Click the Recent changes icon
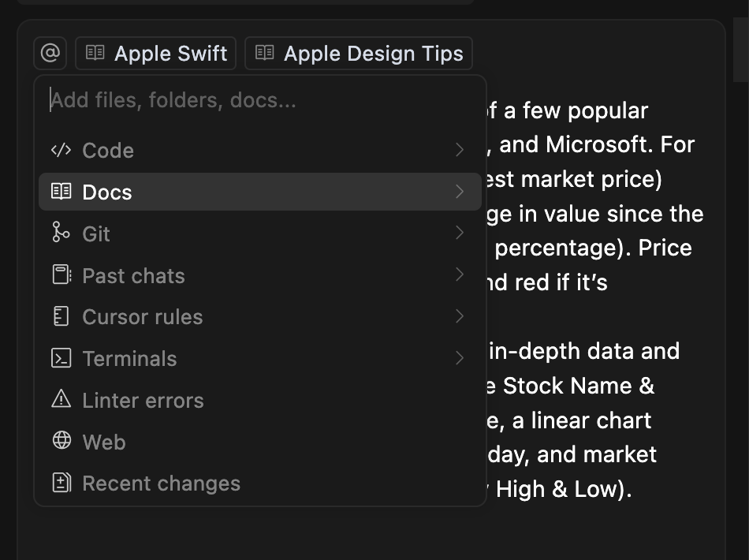Screen dimensions: 749x560 click(61, 483)
